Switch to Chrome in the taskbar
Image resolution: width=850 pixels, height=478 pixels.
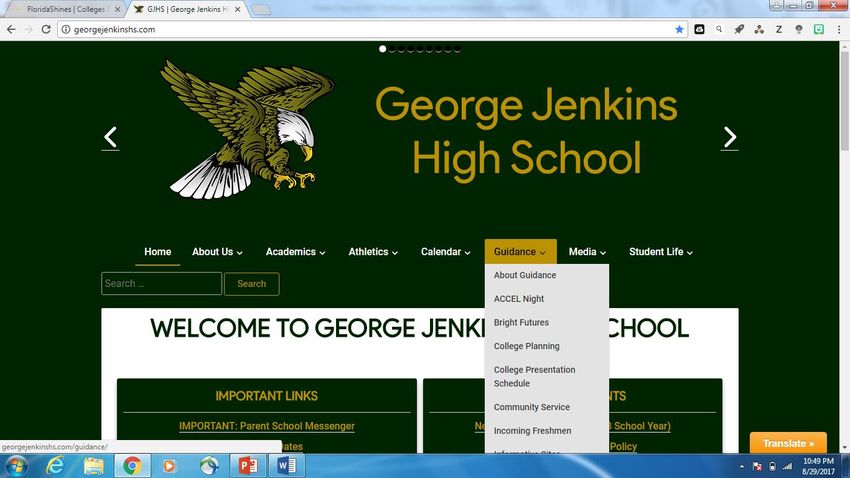(x=132, y=466)
